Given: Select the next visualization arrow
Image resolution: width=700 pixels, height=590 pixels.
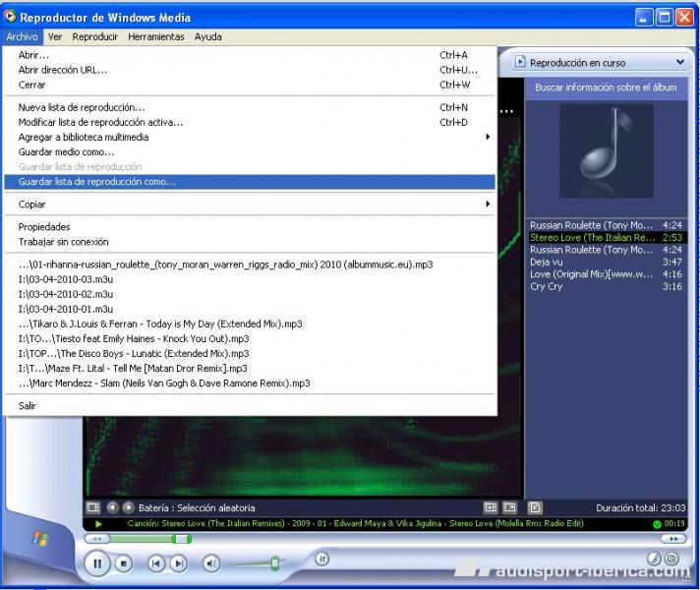Looking at the screenshot, I should pyautogui.click(x=128, y=507).
